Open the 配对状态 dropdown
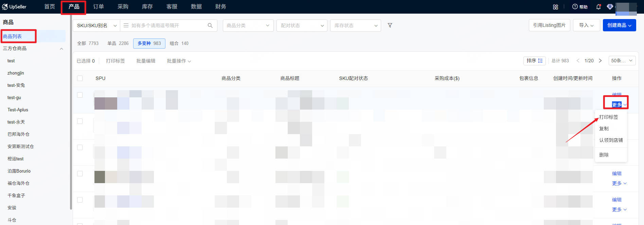Screen dimensions: 644x225 pyautogui.click(x=302, y=26)
